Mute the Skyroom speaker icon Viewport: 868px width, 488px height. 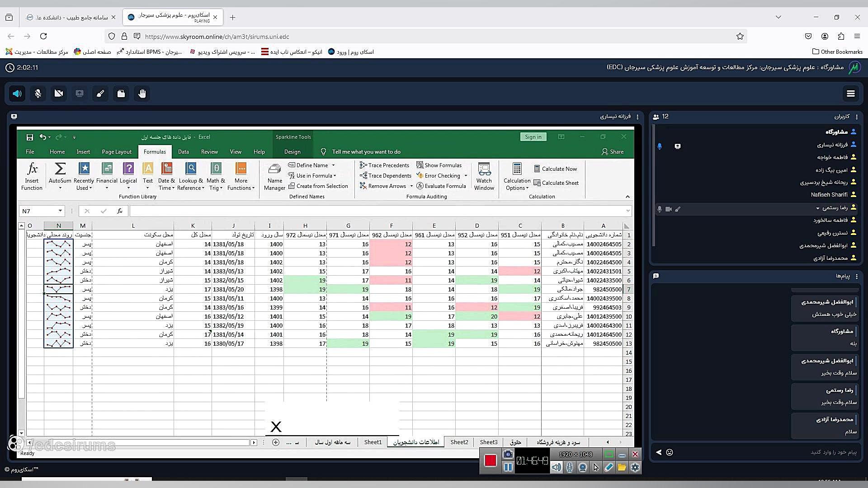17,94
